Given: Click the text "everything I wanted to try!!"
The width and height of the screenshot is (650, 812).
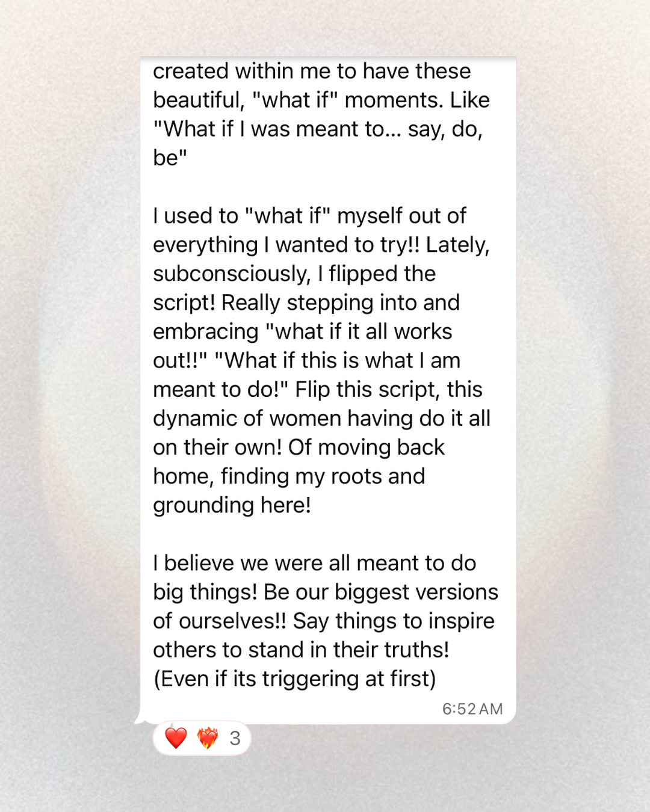Looking at the screenshot, I should 286,245.
